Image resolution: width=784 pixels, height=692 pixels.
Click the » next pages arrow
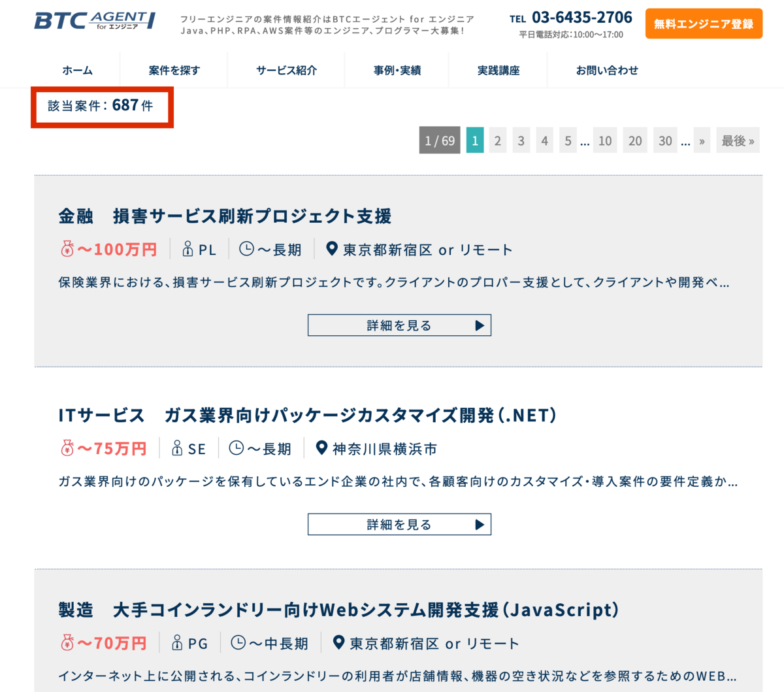[702, 140]
